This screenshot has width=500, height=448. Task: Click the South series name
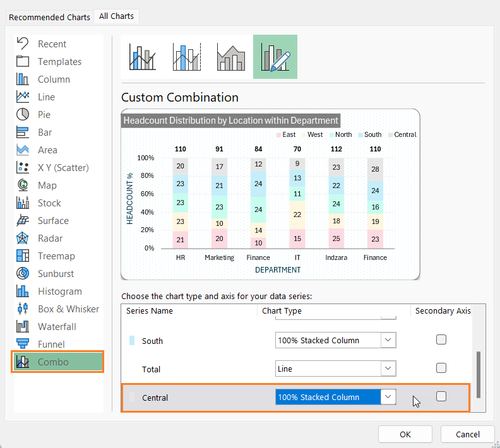coord(152,341)
